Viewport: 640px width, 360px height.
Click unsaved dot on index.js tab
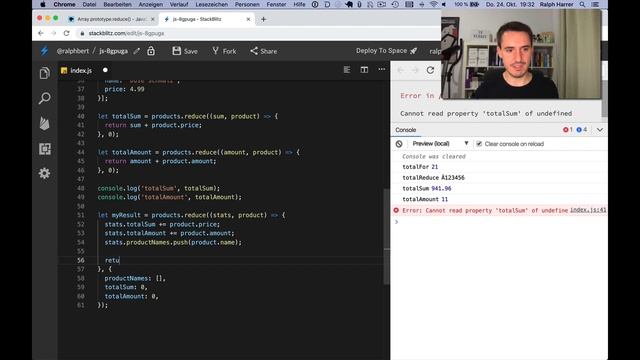tap(105, 70)
